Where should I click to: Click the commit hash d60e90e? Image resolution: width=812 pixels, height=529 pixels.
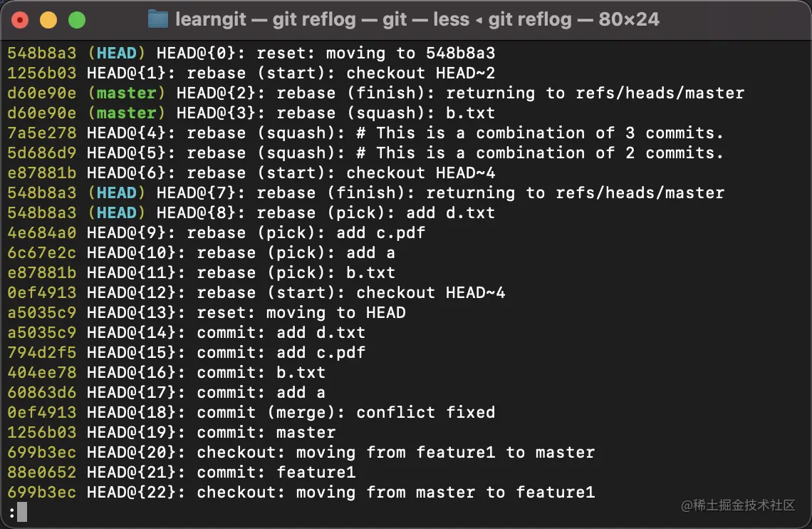pos(41,93)
